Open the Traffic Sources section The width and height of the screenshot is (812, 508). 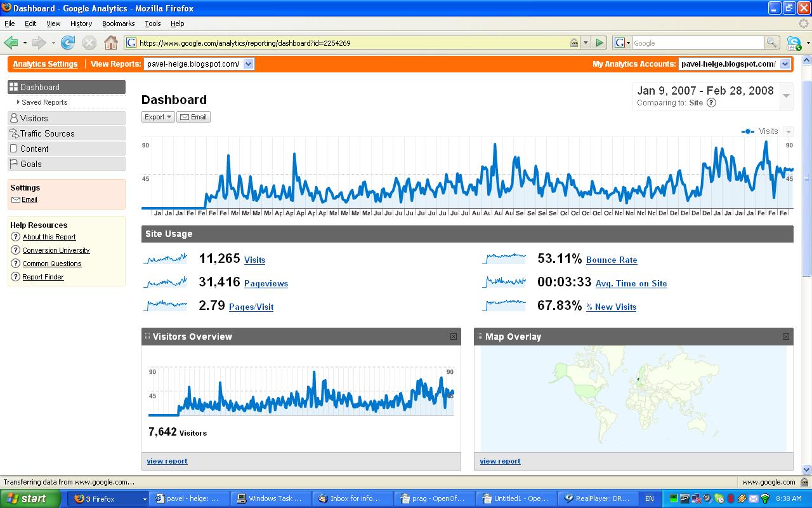pyautogui.click(x=67, y=133)
